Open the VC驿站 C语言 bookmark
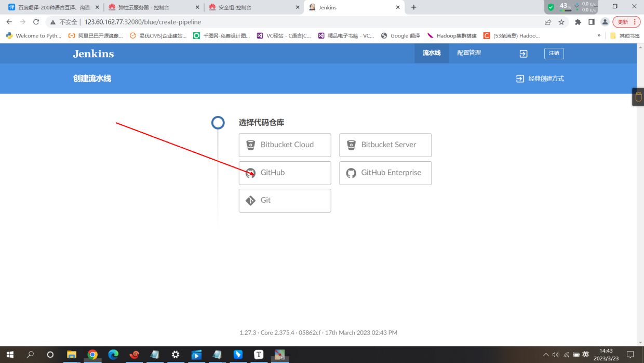644x363 pixels. point(284,36)
